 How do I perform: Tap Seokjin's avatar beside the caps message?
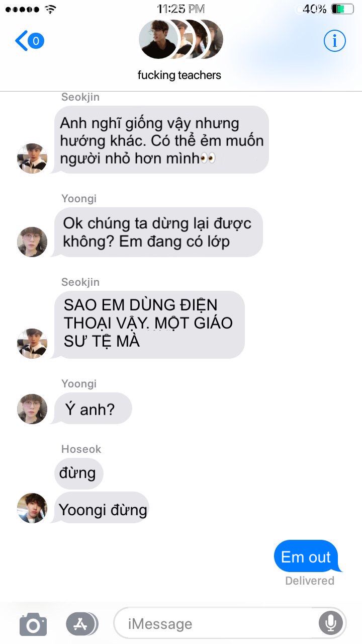[32, 344]
